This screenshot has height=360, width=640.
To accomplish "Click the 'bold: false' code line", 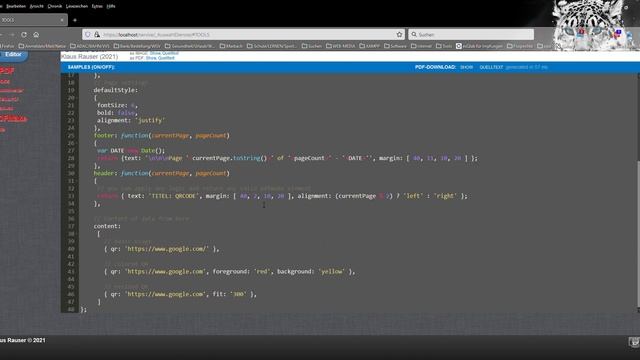I will click(117, 113).
